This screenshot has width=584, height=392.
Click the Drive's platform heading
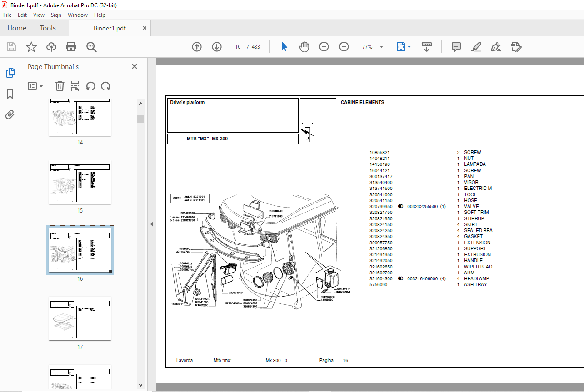(x=187, y=102)
